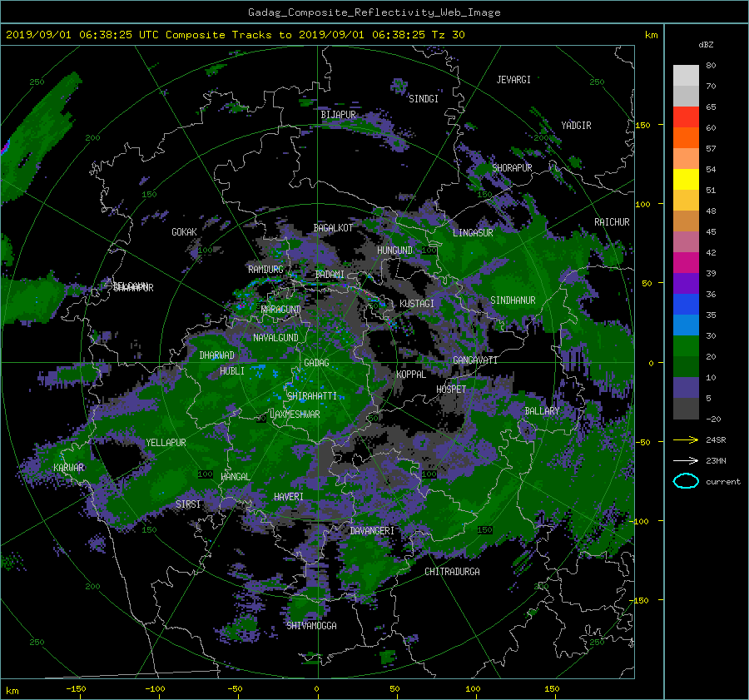Click the BADAMI city label
Image resolution: width=749 pixels, height=700 pixels.
coord(330,275)
